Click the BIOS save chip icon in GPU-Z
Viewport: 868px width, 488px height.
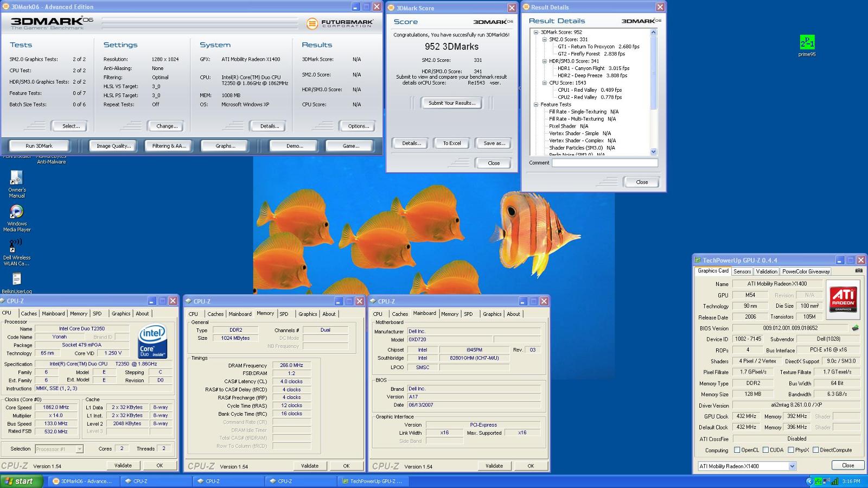click(x=856, y=328)
